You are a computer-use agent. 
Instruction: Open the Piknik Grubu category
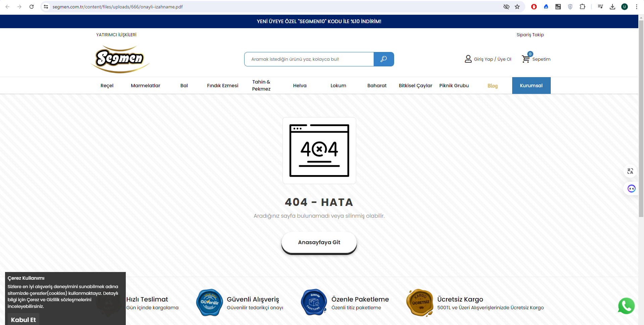(x=454, y=86)
